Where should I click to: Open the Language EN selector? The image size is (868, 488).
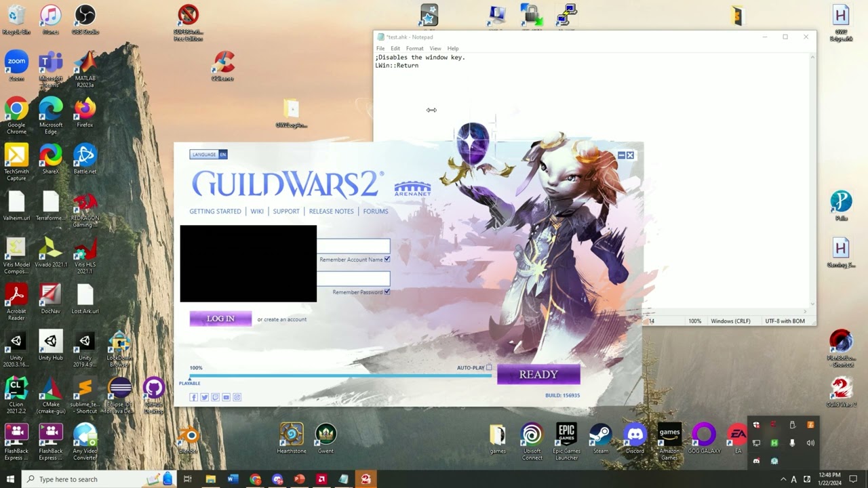(208, 155)
